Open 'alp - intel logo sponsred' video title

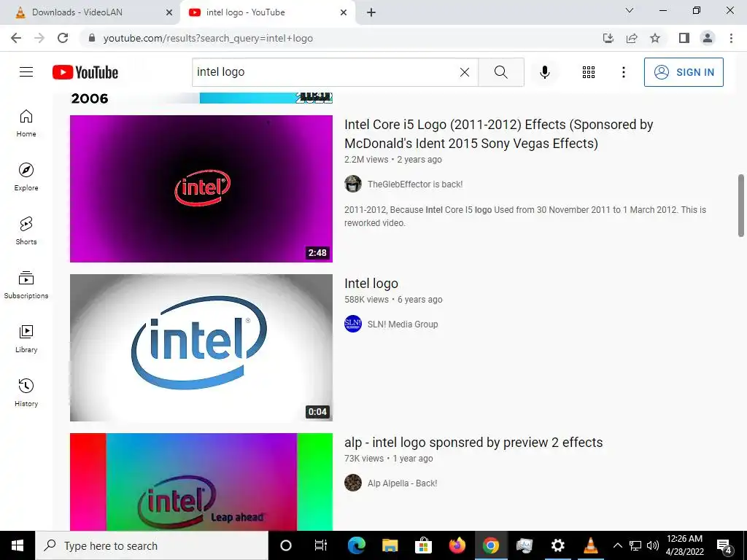pos(473,443)
